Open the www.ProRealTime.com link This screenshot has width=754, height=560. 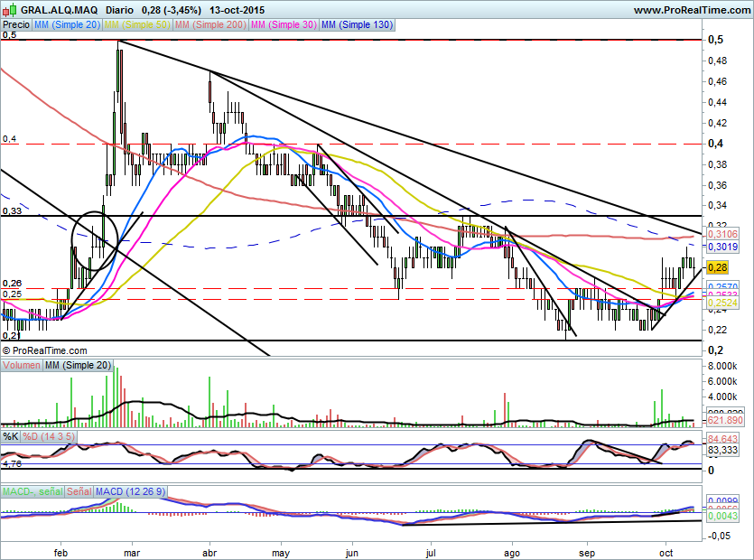click(691, 10)
